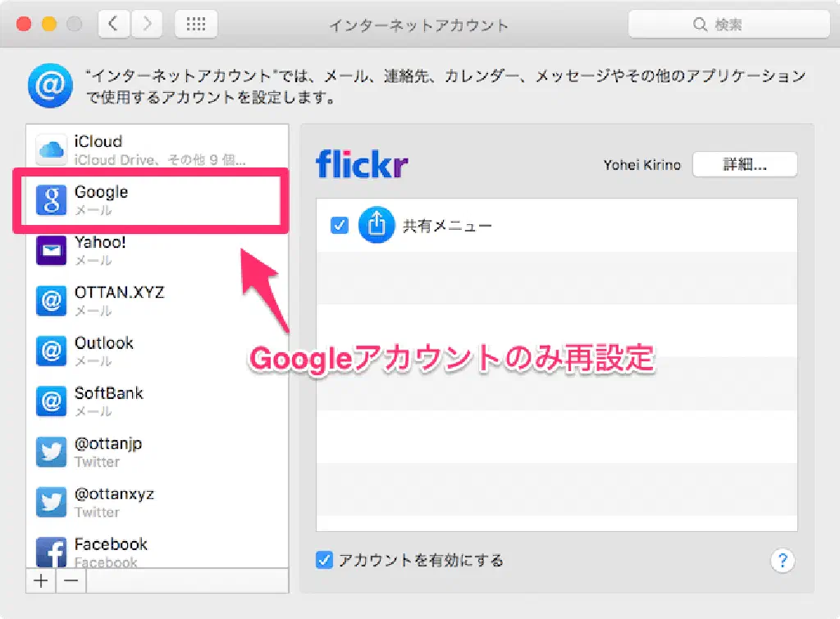Open the 詳細... account details button
This screenshot has height=619, width=840.
(x=744, y=164)
